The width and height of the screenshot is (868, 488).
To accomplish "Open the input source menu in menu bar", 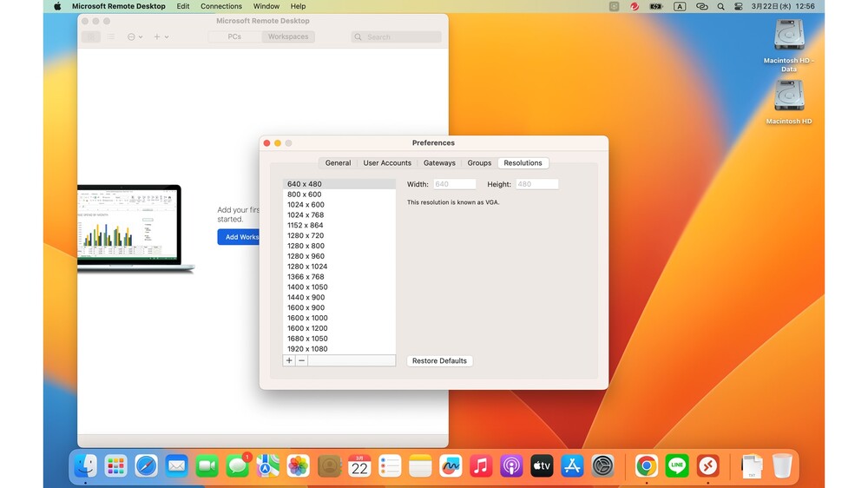I will pos(680,6).
